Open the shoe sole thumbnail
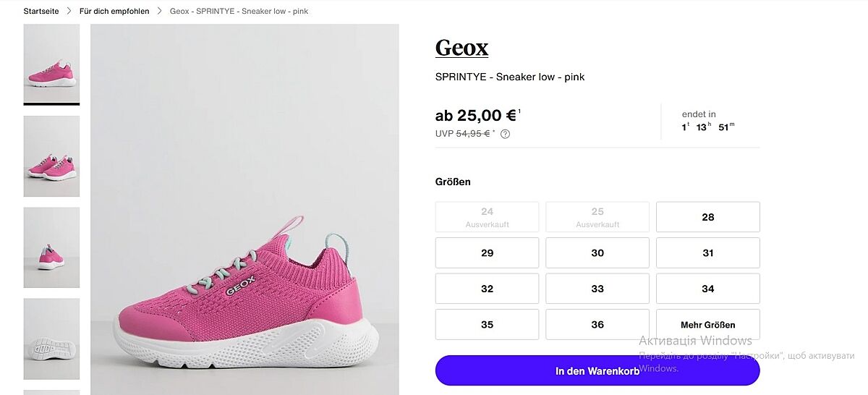 pos(51,339)
